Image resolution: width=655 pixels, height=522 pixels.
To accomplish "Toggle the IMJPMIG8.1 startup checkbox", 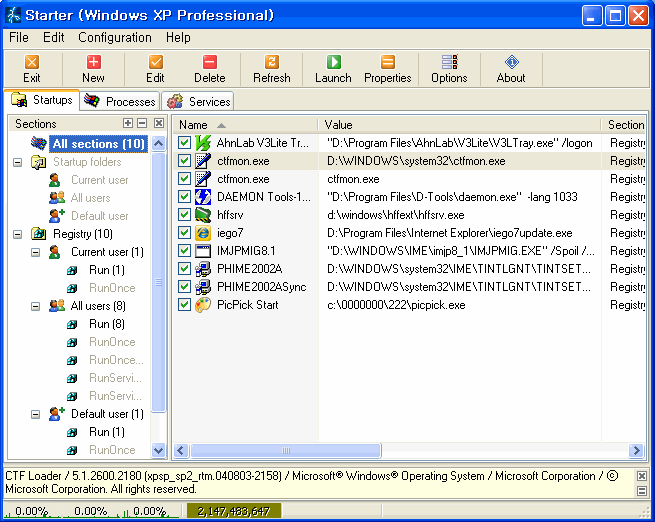I will pyautogui.click(x=184, y=251).
